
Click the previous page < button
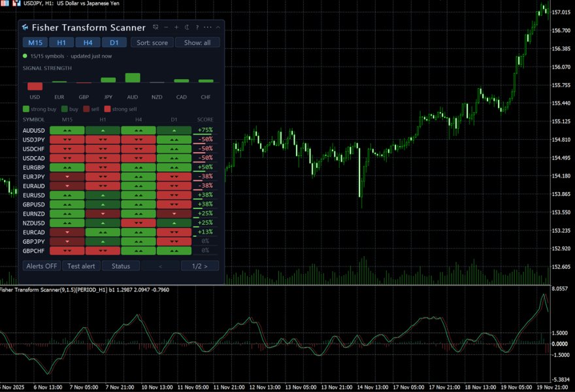[x=160, y=266]
